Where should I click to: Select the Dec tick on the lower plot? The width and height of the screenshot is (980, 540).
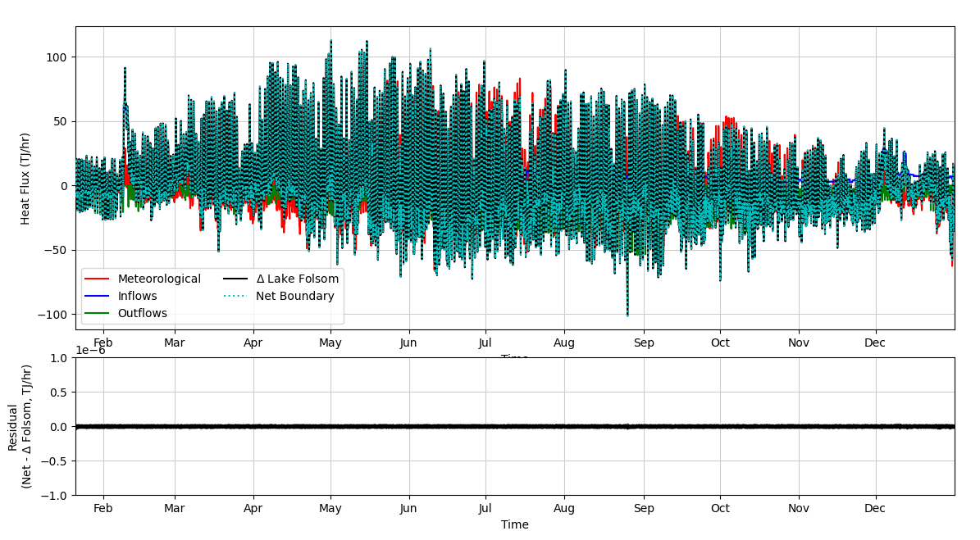(875, 508)
